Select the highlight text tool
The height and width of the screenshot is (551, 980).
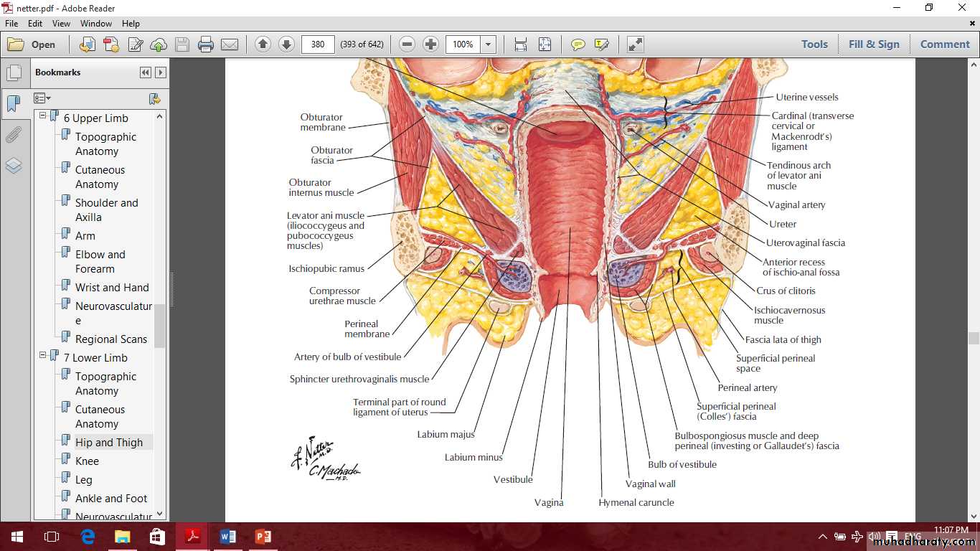(x=601, y=44)
